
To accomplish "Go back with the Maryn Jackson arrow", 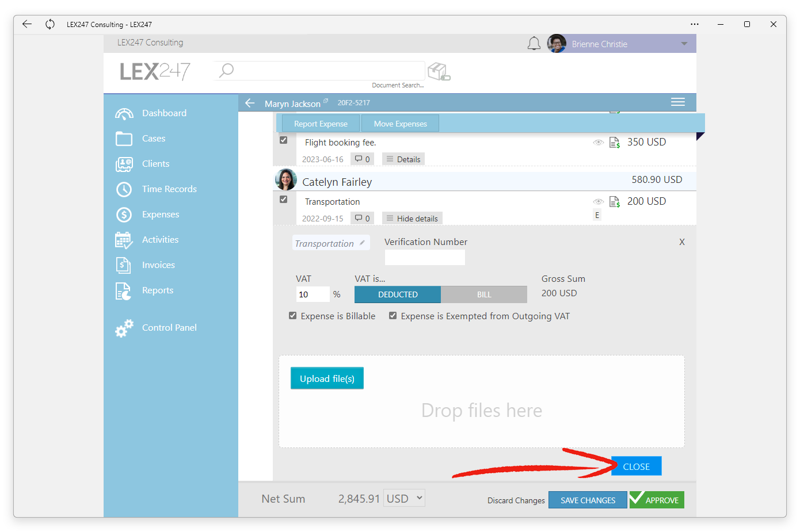I will [250, 103].
